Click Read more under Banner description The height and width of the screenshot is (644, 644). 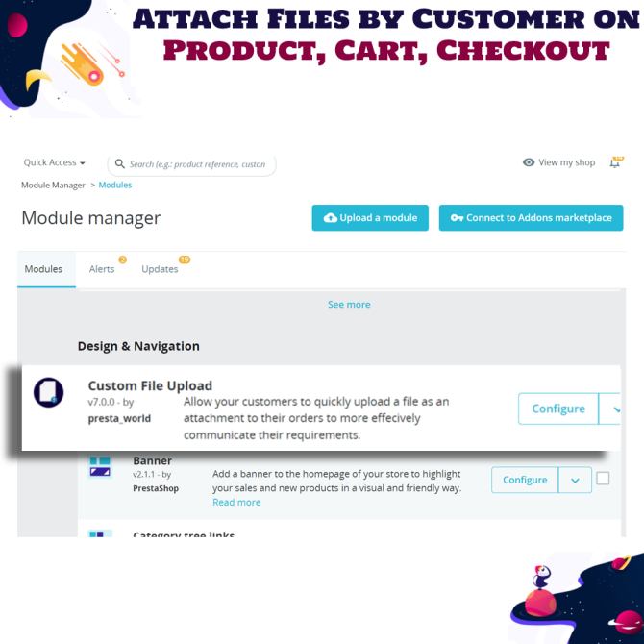236,503
